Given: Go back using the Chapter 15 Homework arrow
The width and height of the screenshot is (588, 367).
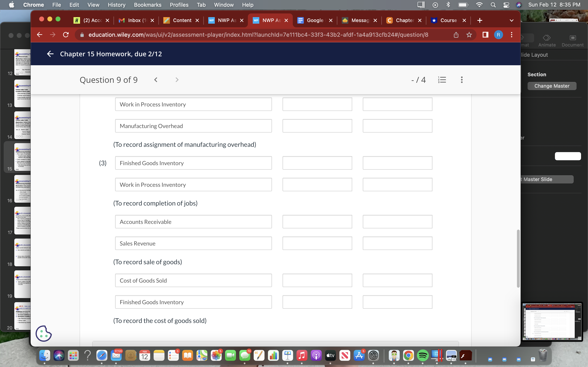Looking at the screenshot, I should (50, 54).
